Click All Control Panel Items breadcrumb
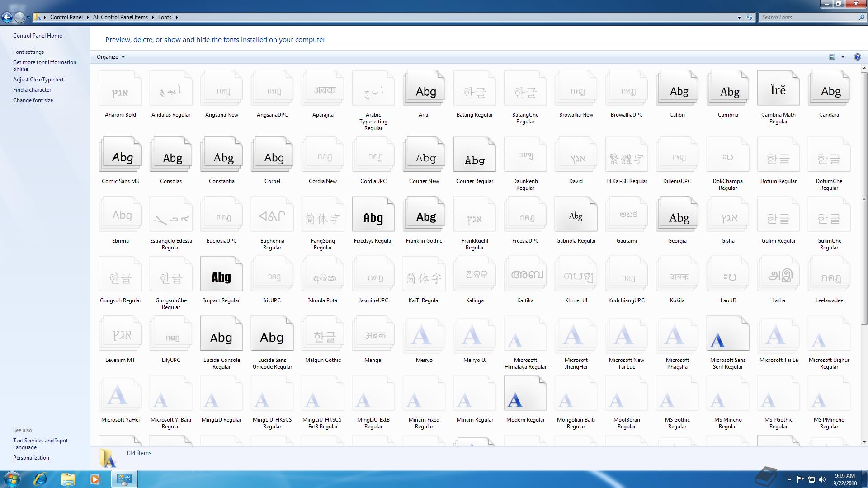The width and height of the screenshot is (868, 488). pos(120,17)
